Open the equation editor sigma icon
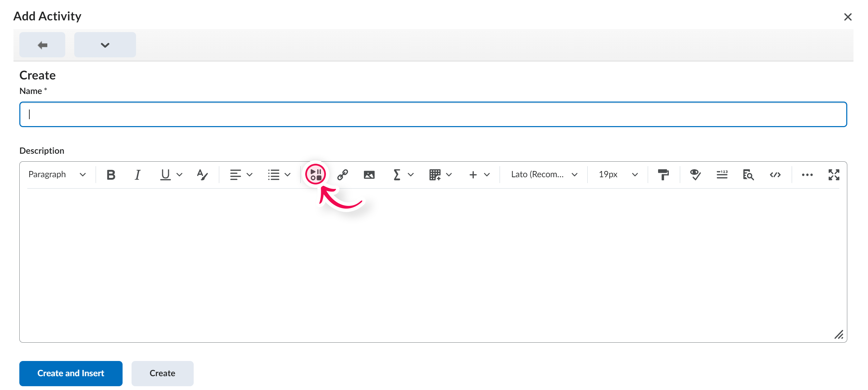The height and width of the screenshot is (390, 868). 396,174
